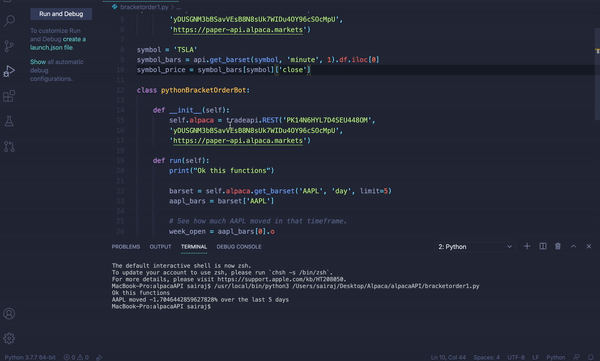Open the Accounts menu icon
600x361 pixels.
click(x=9, y=314)
